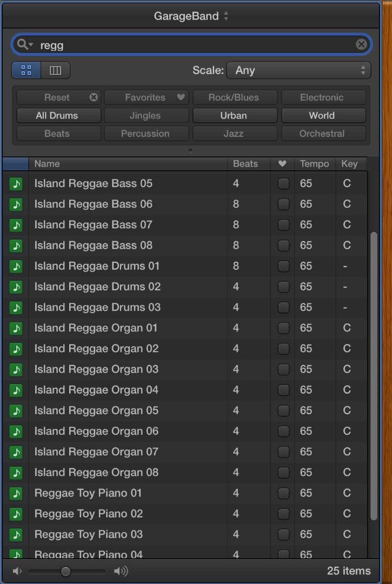Click the Beats keyword button

[x=59, y=134]
